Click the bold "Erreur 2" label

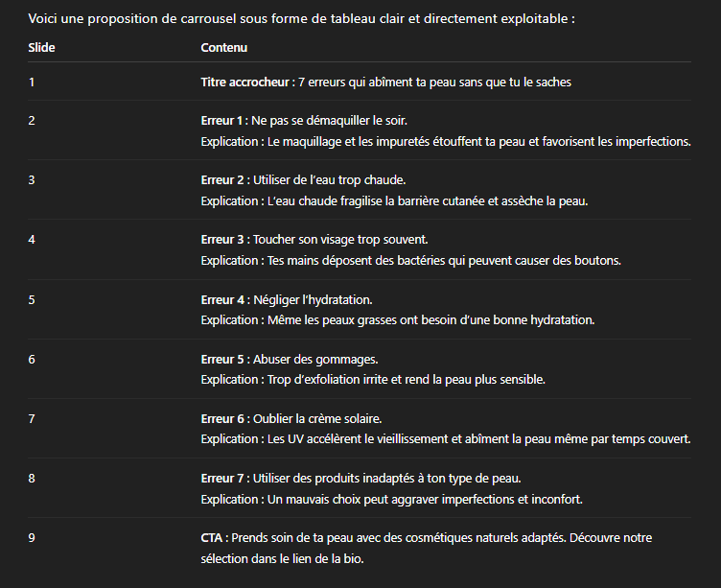(224, 180)
